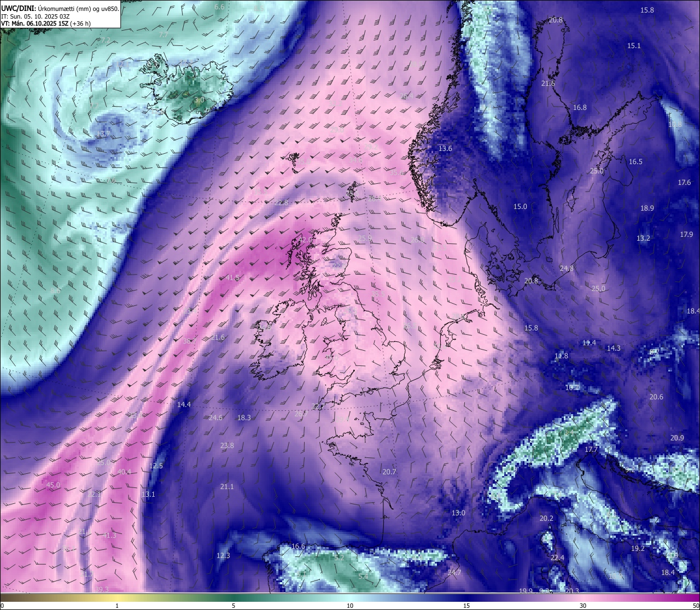Click the 20.9 value near the right edge
The height and width of the screenshot is (610, 700).
(x=677, y=438)
